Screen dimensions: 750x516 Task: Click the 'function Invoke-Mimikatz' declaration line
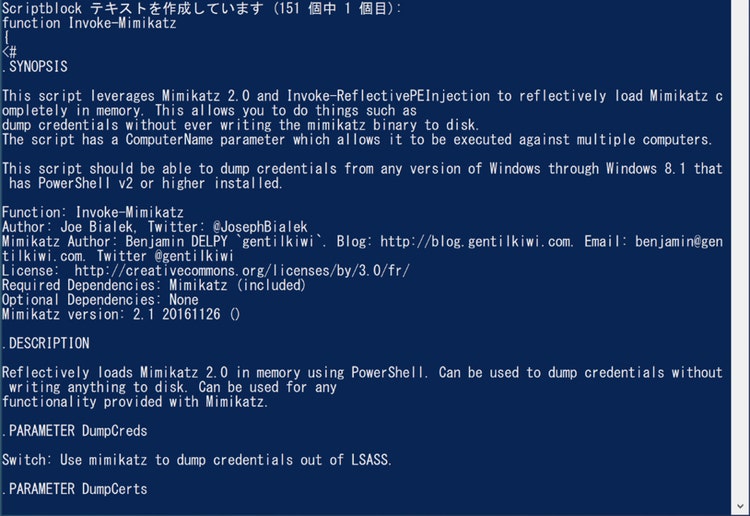[x=89, y=23]
